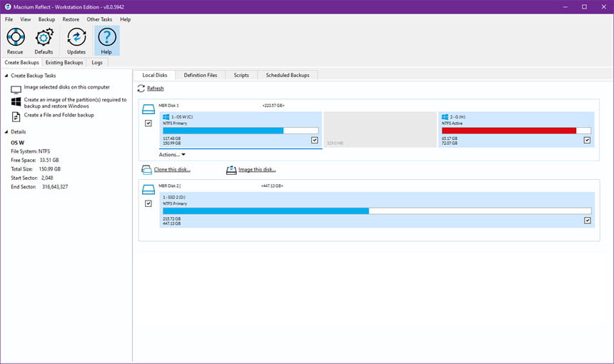This screenshot has width=614, height=364.
Task: Click Macrium Reflect title bar logo
Action: 8,6
